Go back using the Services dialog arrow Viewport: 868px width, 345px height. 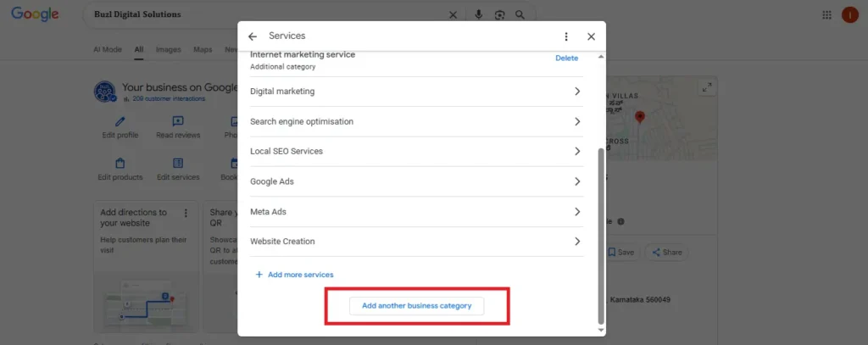pos(253,36)
